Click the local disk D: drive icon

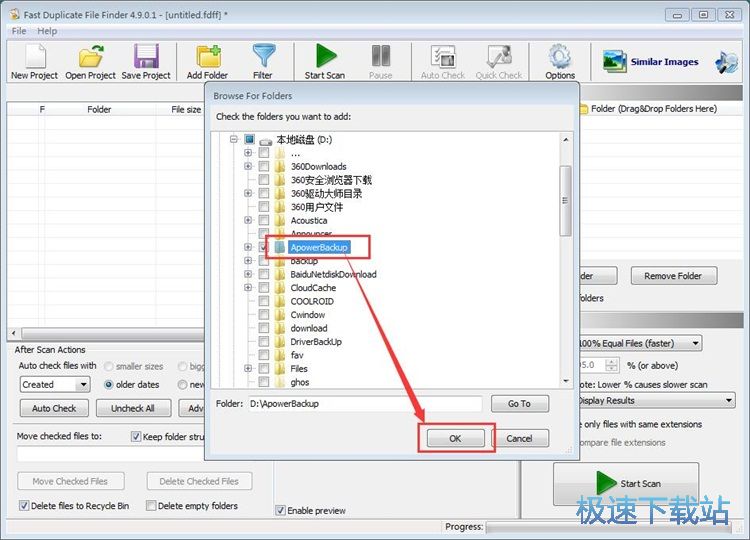pyautogui.click(x=265, y=141)
